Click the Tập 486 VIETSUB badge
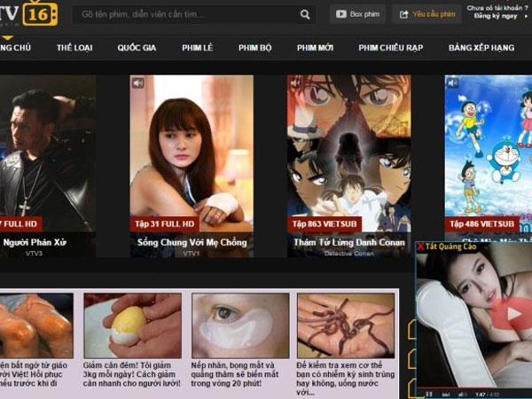 [481, 224]
